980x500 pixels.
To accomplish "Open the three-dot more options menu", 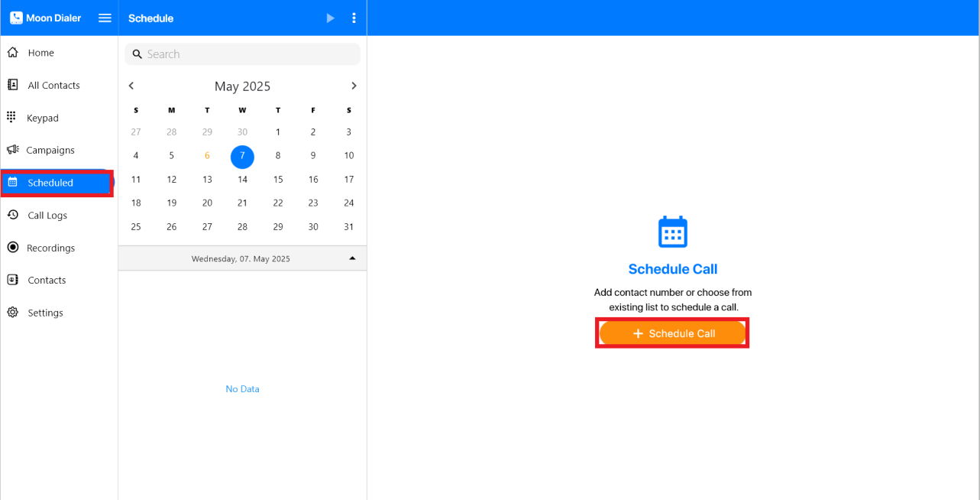I will [x=354, y=18].
